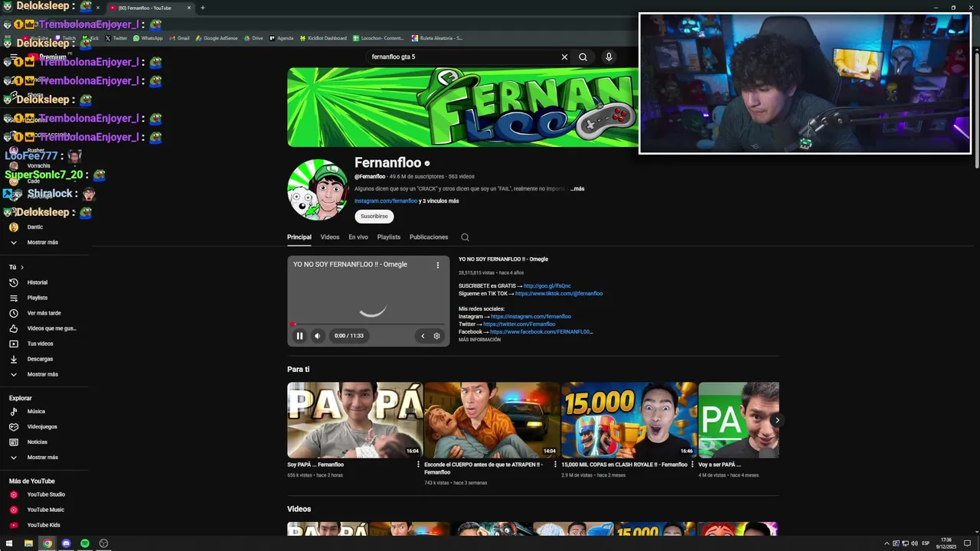Open the facebook.com/FERNANFLOO link
The width and height of the screenshot is (980, 551).
point(541,332)
